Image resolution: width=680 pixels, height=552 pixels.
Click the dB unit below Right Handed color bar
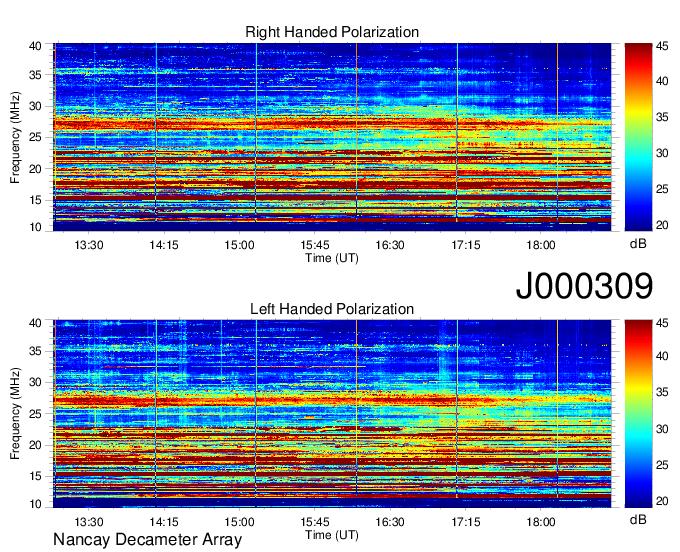point(638,244)
